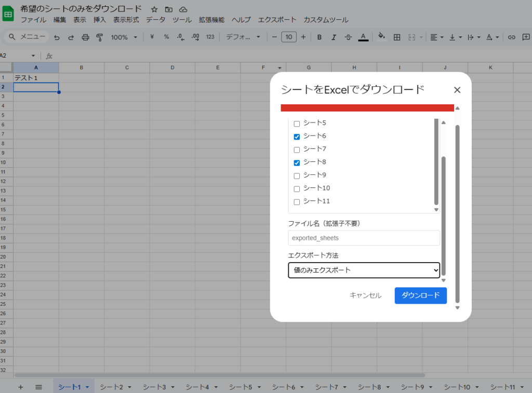532x393 pixels.
Task: Open the 編集 menu
Action: tap(60, 20)
